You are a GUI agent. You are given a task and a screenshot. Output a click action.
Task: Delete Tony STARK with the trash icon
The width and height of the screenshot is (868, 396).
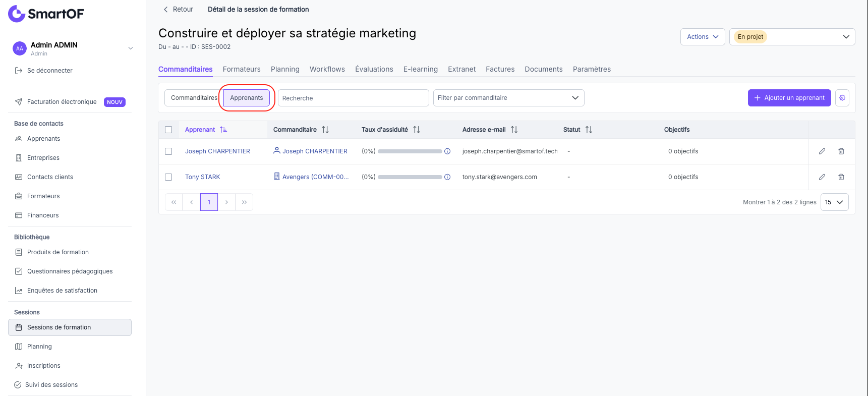coord(841,177)
